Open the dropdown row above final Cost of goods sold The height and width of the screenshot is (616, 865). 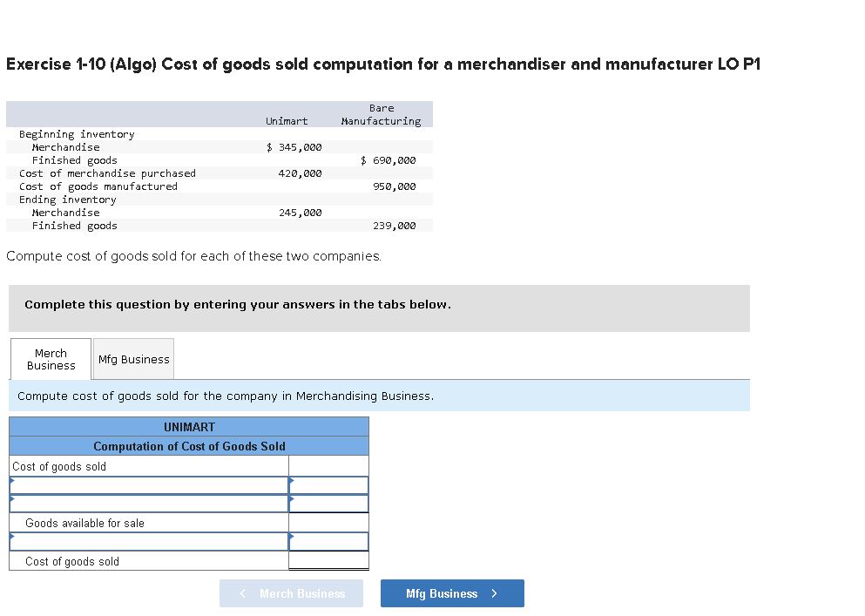[x=148, y=541]
